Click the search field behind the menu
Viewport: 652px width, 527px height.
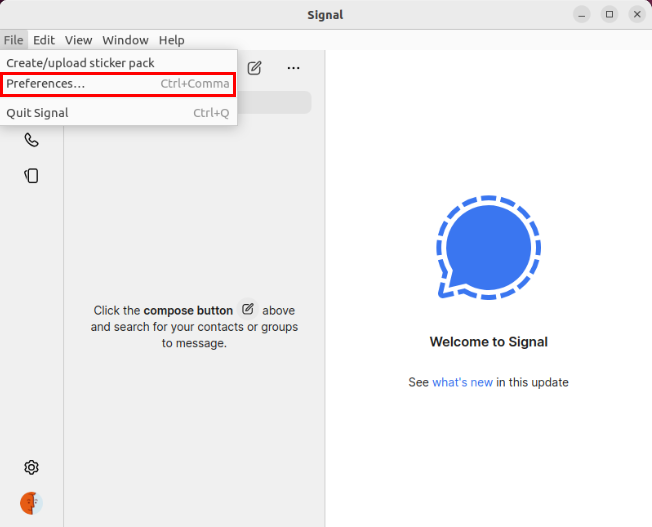(x=274, y=102)
